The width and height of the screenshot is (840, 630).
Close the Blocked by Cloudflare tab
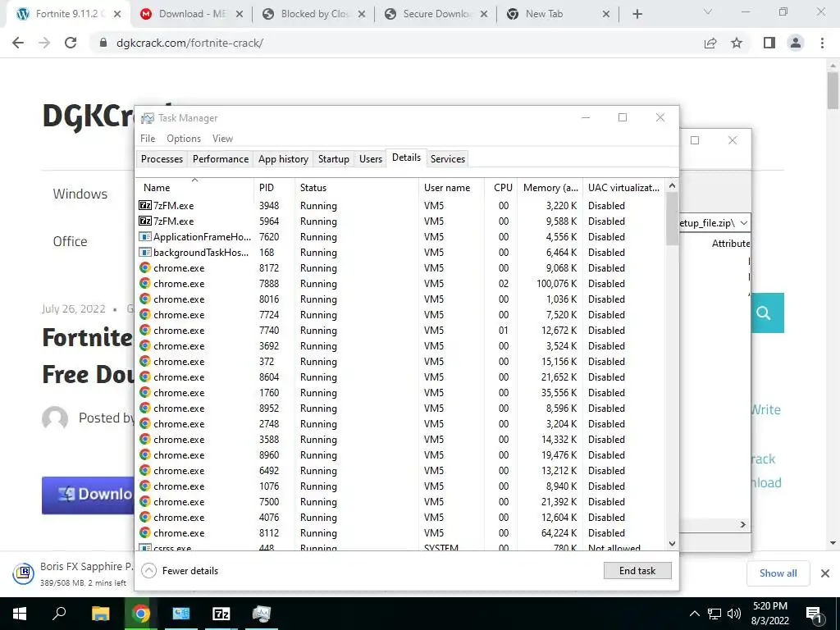pos(362,15)
